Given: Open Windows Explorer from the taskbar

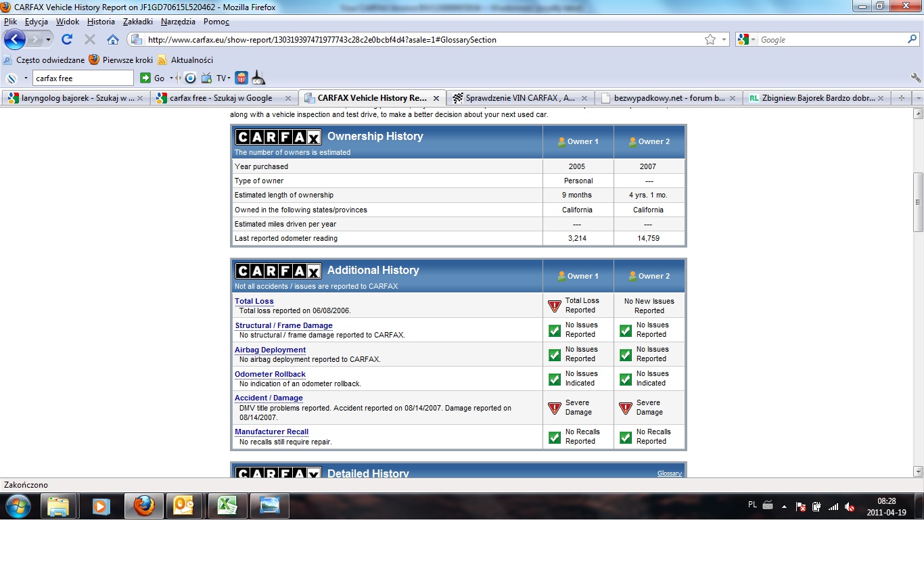Looking at the screenshot, I should pyautogui.click(x=58, y=506).
